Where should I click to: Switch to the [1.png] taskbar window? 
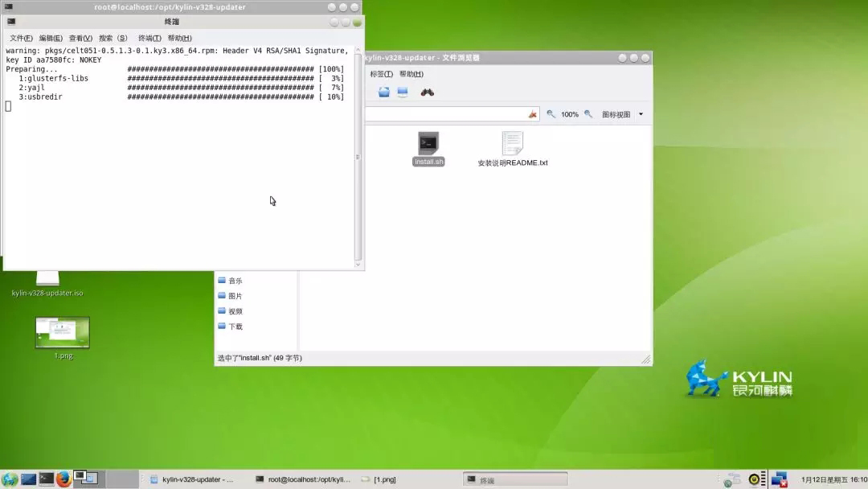coord(379,479)
